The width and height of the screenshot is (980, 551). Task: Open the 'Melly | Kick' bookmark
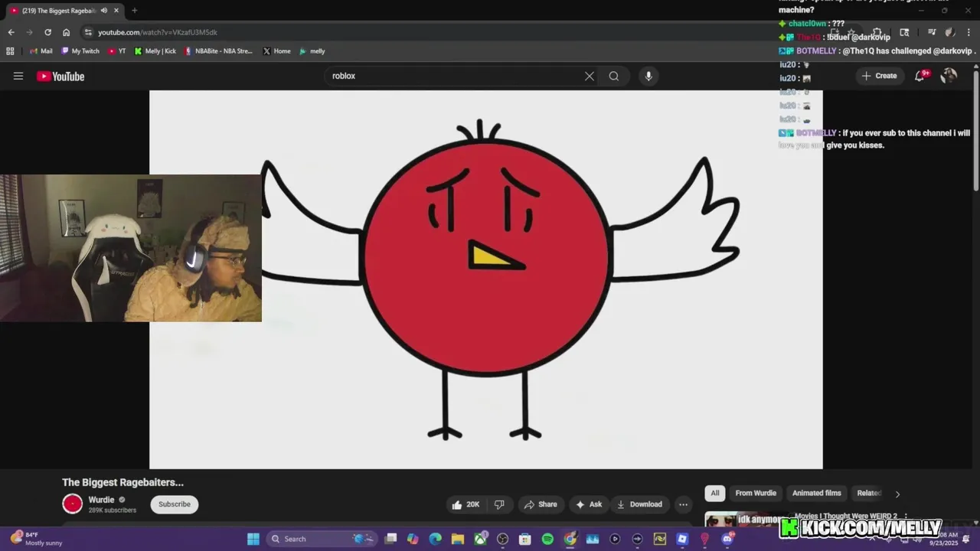[155, 51]
